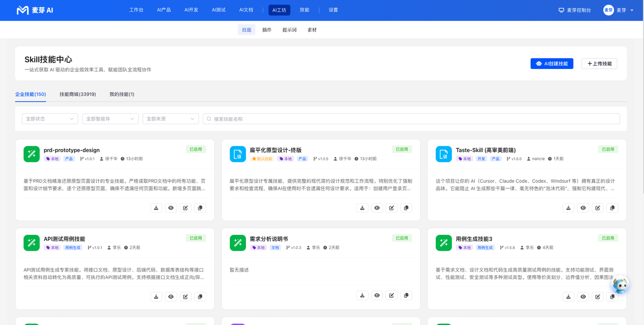Viewport: 644px width, 325px height.
Task: Switch to the 技能 sub-tab
Action: [247, 30]
